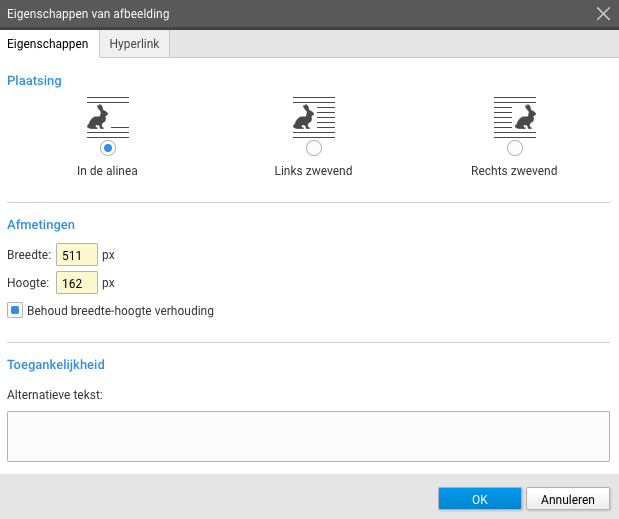
Task: Close the dialog with the X icon
Action: 603,14
